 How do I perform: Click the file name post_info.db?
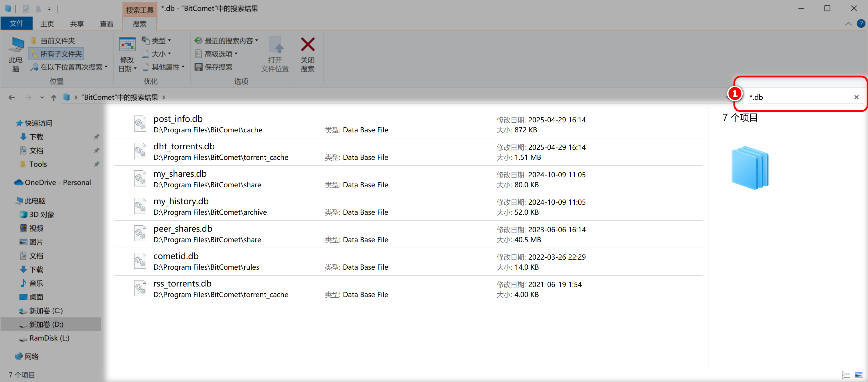click(x=178, y=119)
